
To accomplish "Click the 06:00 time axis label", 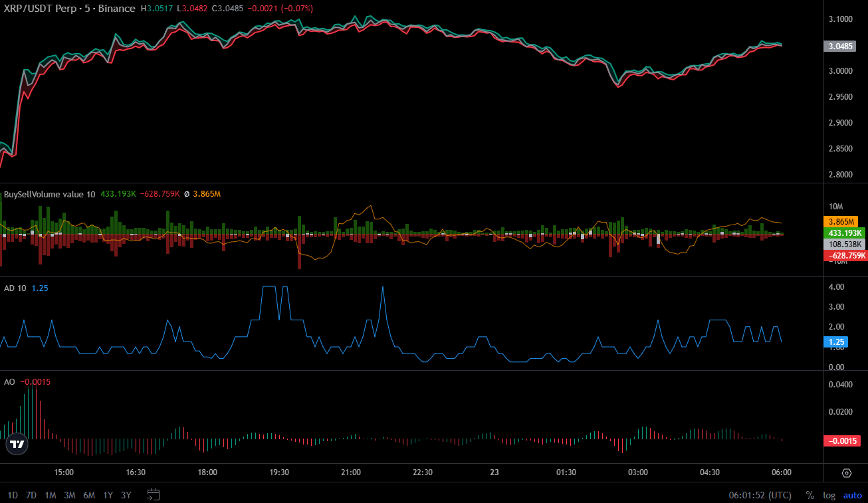I will 782,472.
